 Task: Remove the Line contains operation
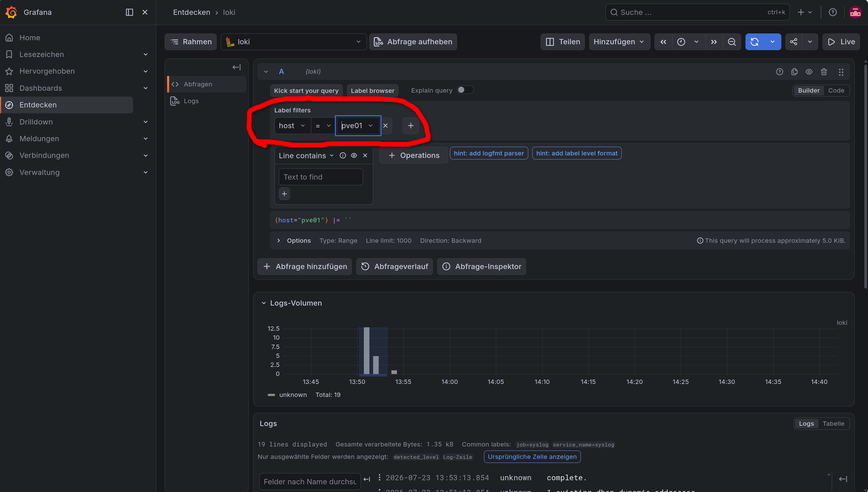[365, 155]
